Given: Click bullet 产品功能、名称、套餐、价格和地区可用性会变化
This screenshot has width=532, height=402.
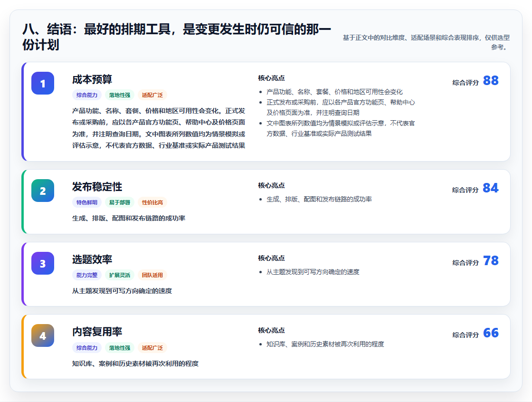Looking at the screenshot, I should tap(334, 92).
